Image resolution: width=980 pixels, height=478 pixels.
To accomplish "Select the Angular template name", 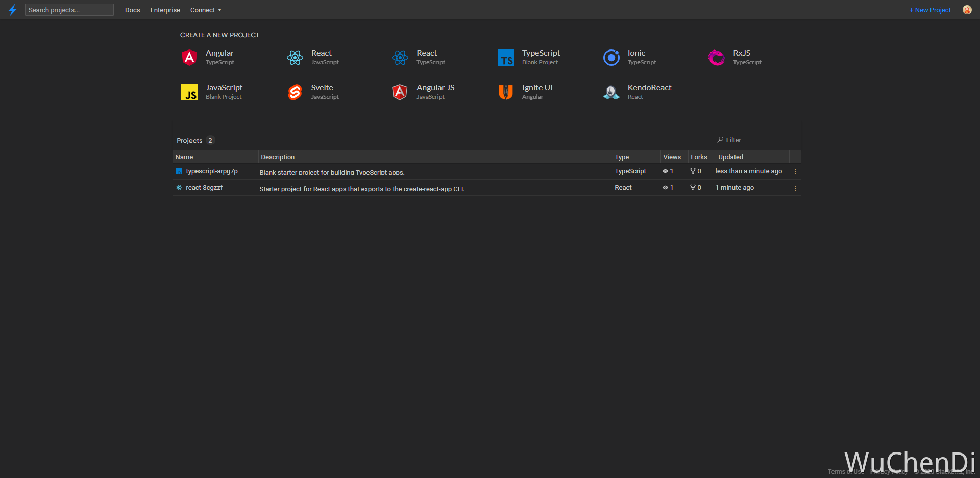I will pyautogui.click(x=219, y=53).
